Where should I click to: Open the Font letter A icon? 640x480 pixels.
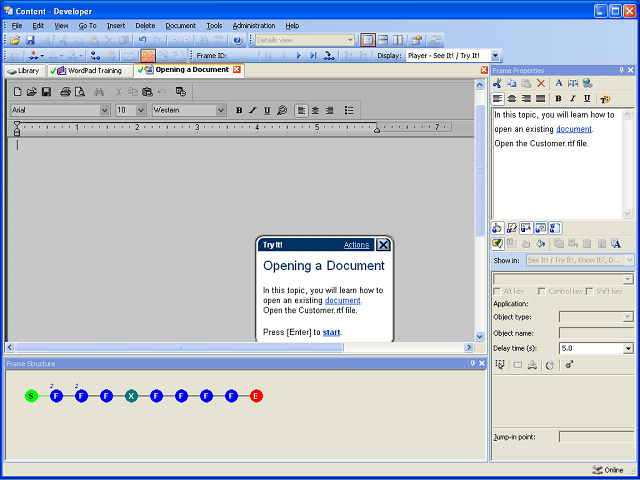(x=559, y=83)
